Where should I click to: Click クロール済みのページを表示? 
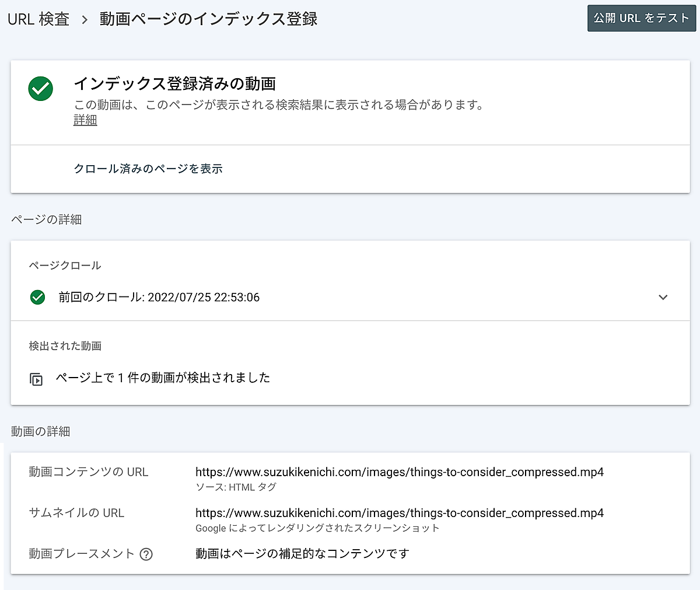[x=148, y=169]
